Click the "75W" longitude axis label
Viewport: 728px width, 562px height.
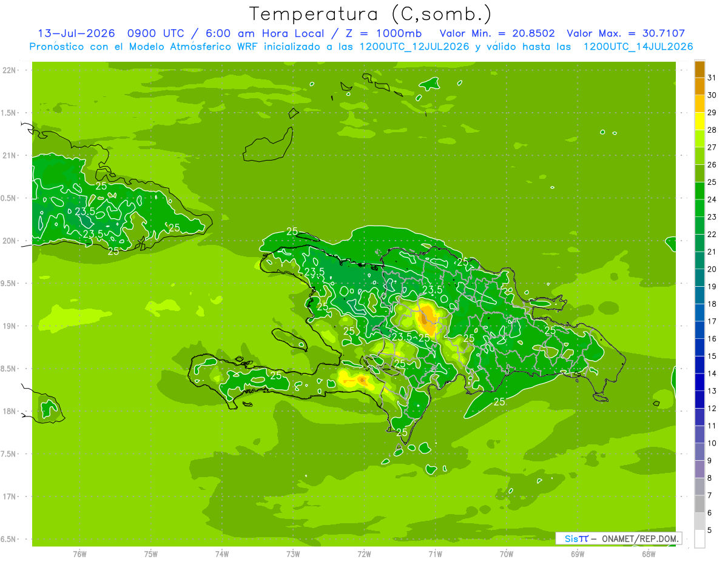pos(151,554)
